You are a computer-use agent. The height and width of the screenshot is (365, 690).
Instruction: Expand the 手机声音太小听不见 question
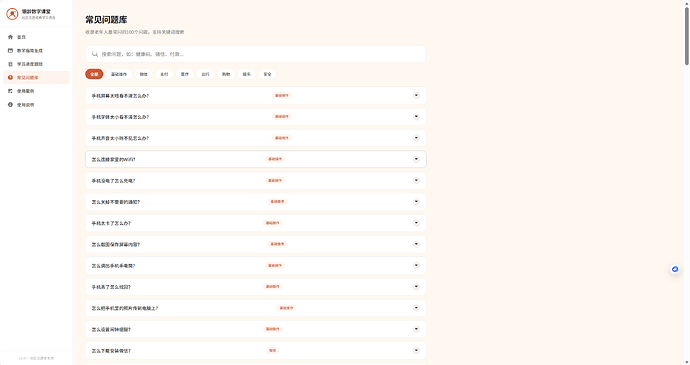point(416,138)
